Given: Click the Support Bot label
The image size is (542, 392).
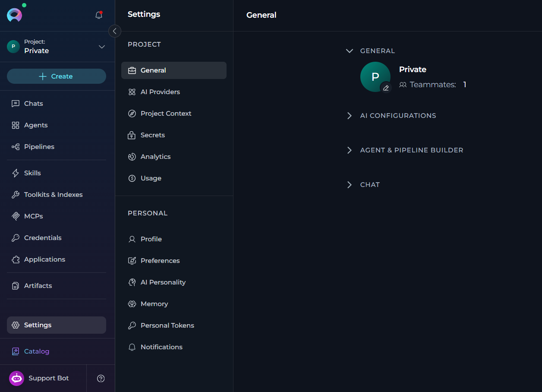Looking at the screenshot, I should pyautogui.click(x=49, y=378).
